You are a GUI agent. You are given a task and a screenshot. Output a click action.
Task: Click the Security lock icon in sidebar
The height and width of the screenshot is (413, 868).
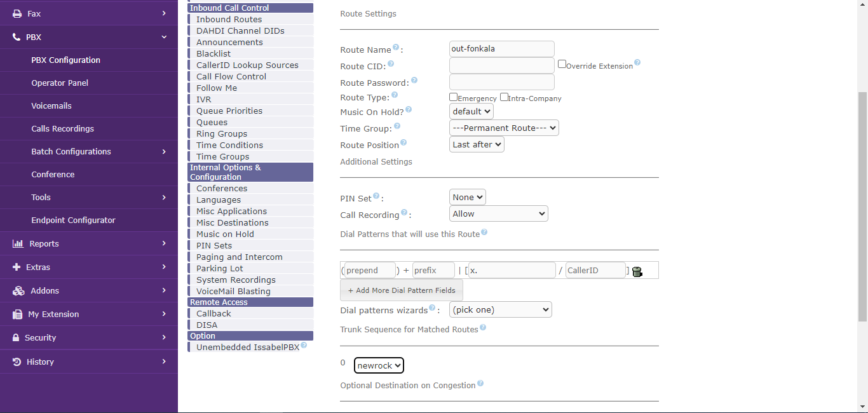(16, 338)
